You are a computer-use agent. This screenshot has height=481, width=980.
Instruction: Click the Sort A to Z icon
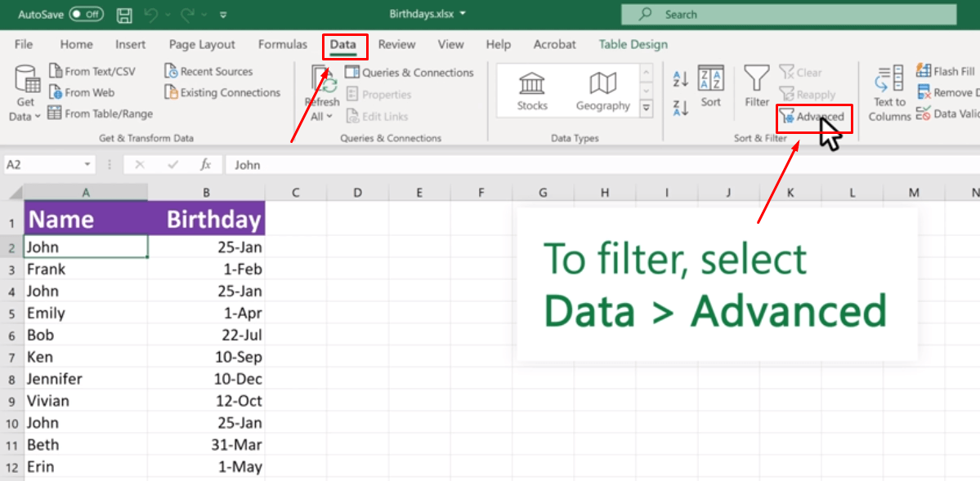pyautogui.click(x=680, y=79)
